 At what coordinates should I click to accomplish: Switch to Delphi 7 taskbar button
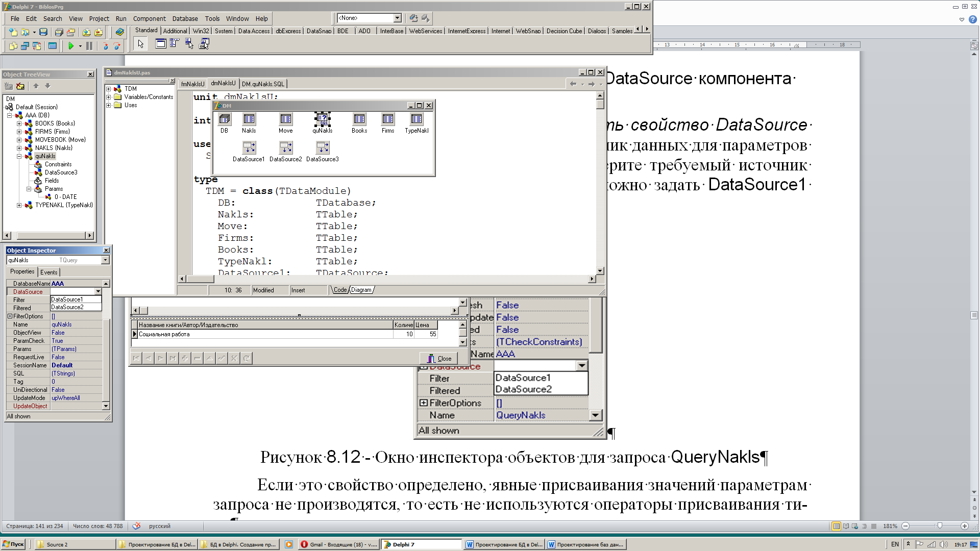point(422,544)
